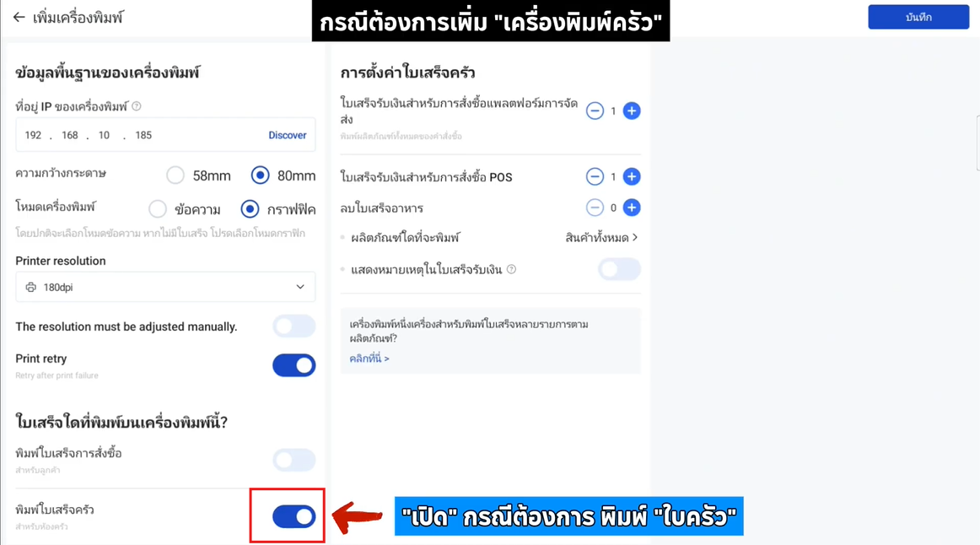980x545 pixels.
Task: Enable the พิมพ์ใบเสร็จการสั่งซื้อ toggle
Action: tap(293, 460)
